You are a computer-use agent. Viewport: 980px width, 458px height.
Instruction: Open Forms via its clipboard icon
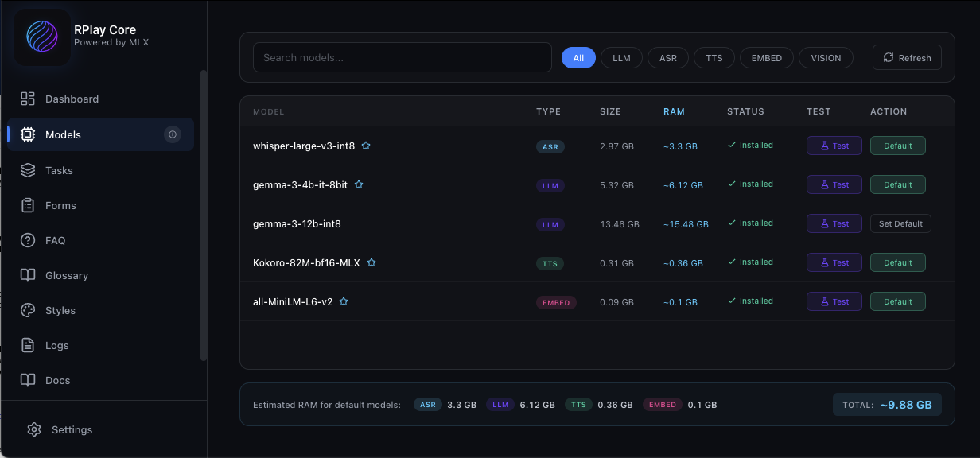coord(28,205)
